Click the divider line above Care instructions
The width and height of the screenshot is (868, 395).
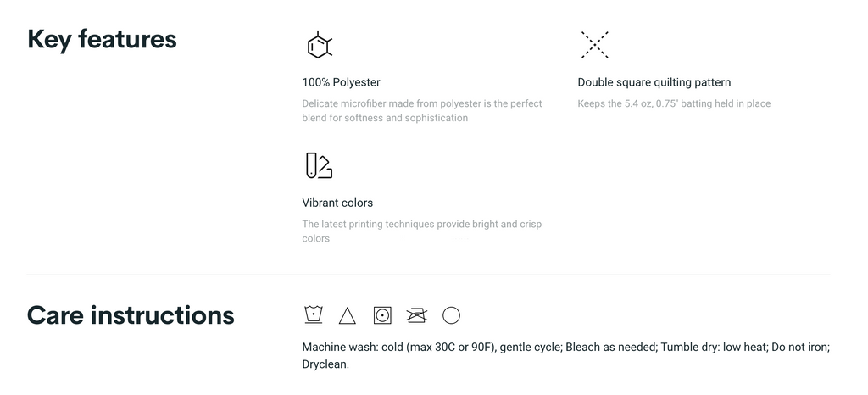point(428,275)
